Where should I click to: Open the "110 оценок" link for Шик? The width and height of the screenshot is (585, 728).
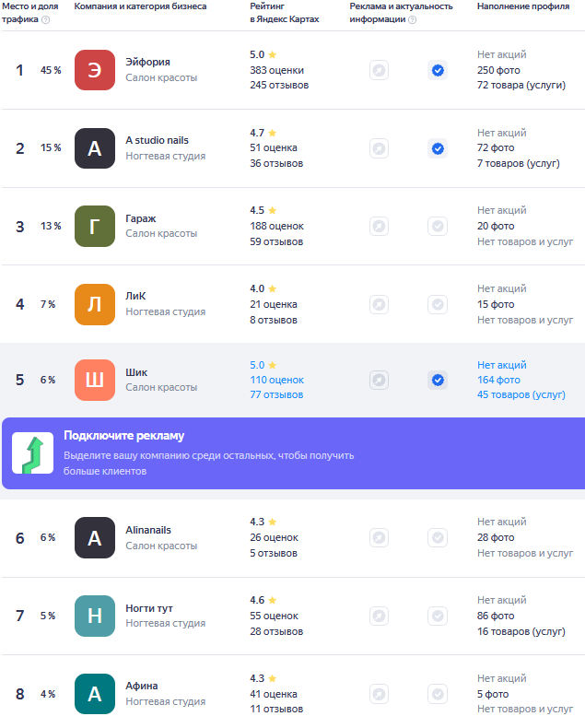276,380
